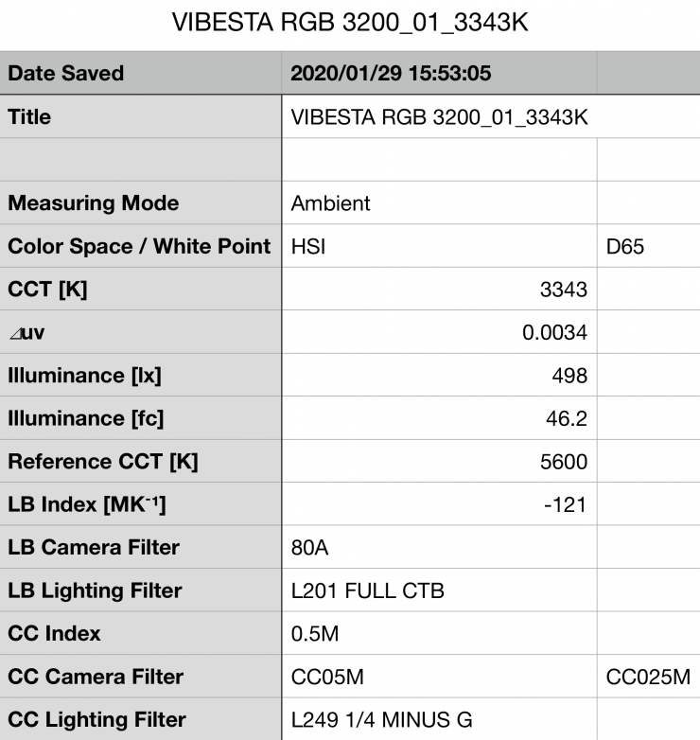Select the Date Saved header cell
This screenshot has width=700, height=740.
tap(142, 74)
